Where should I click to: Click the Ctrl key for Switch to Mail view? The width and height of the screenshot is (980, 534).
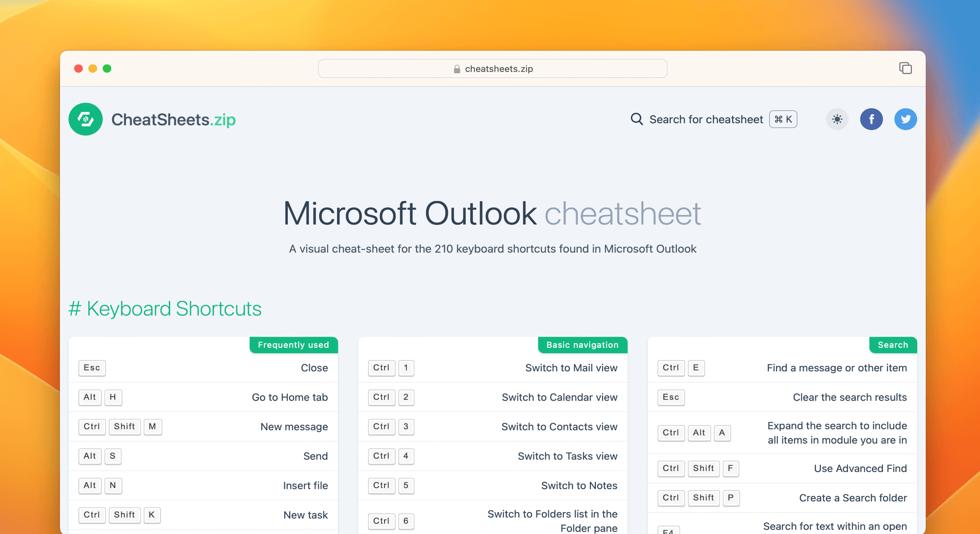[381, 368]
